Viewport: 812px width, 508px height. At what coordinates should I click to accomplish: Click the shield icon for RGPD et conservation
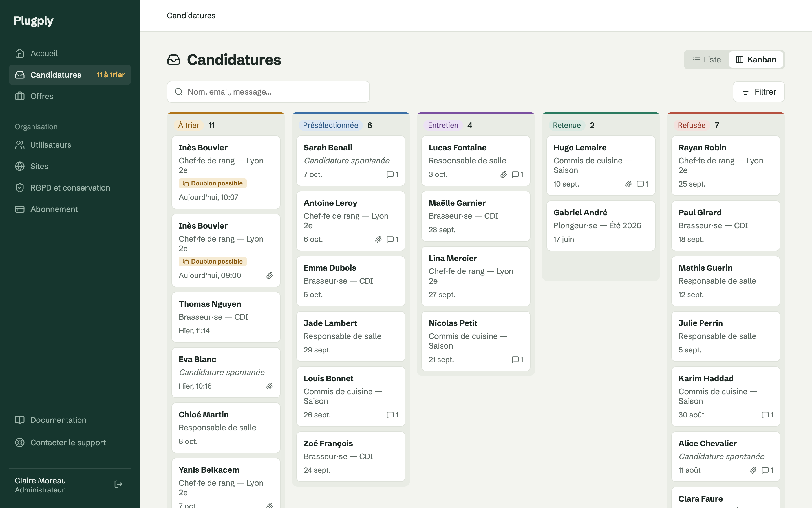coord(20,188)
